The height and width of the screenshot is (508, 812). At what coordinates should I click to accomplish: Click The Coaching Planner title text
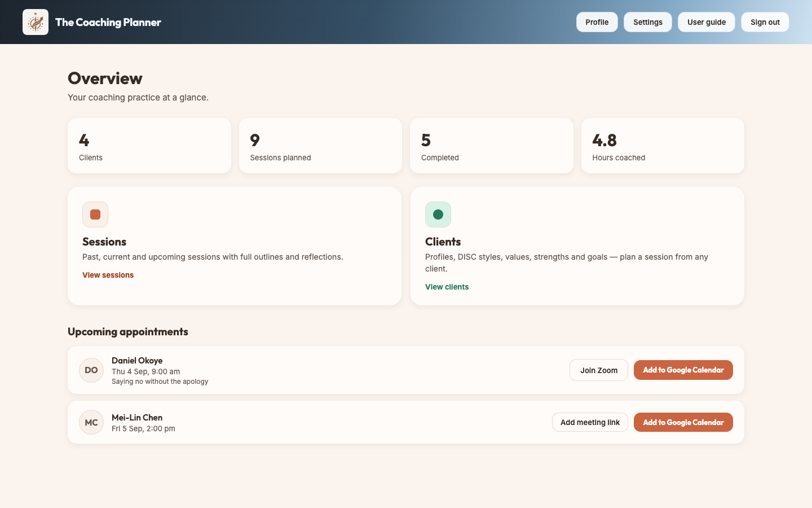coord(108,22)
